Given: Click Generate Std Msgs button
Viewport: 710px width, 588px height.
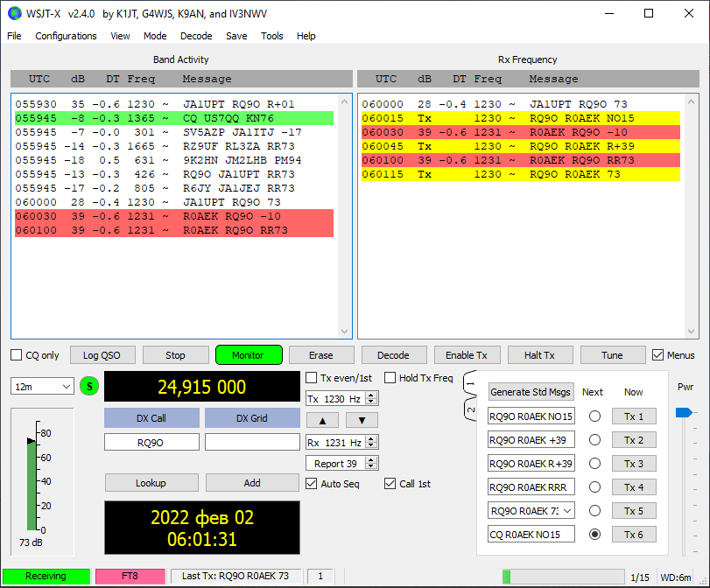Looking at the screenshot, I should point(531,391).
